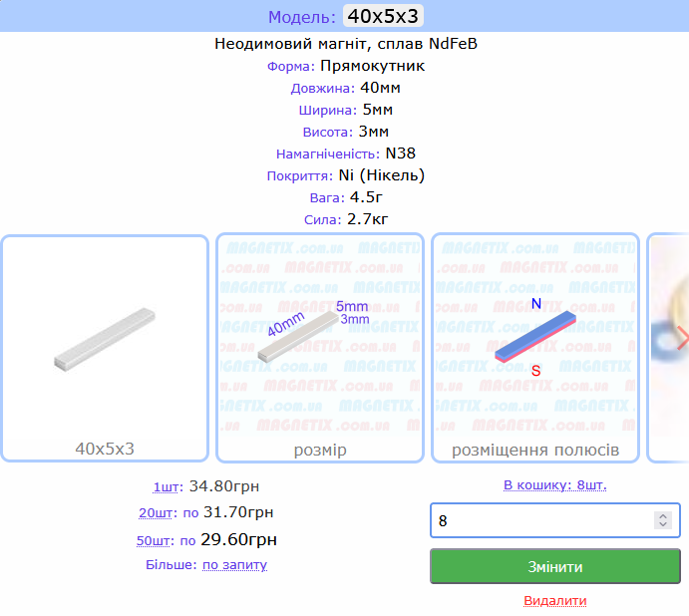Click the 31.70грн price
The width and height of the screenshot is (689, 616).
(238, 512)
